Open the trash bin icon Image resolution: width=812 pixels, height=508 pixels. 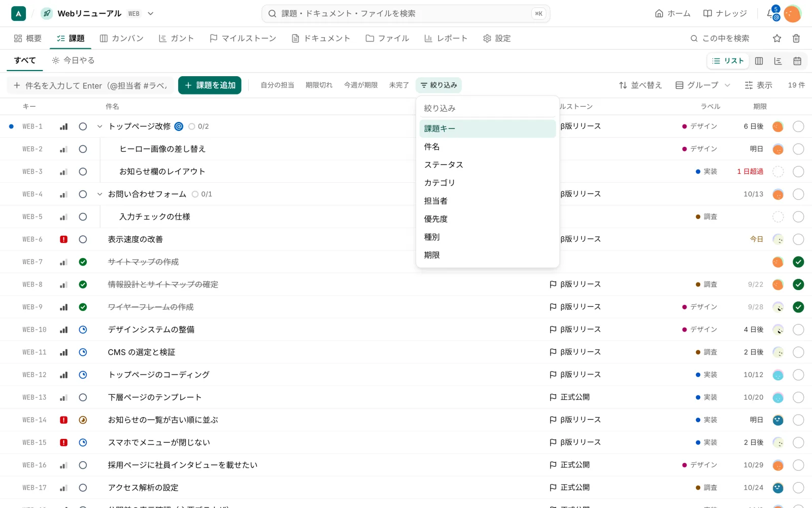(x=796, y=38)
